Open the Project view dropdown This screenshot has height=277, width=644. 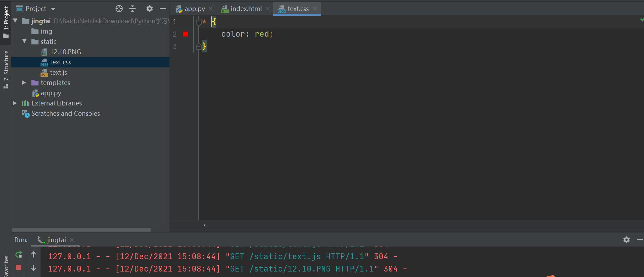pyautogui.click(x=53, y=9)
